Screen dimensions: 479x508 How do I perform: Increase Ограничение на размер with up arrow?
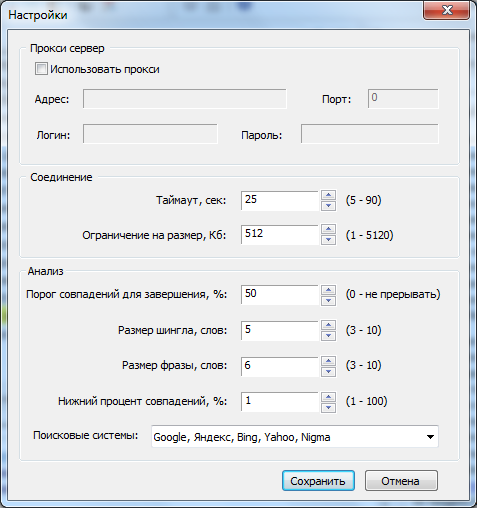click(x=328, y=229)
